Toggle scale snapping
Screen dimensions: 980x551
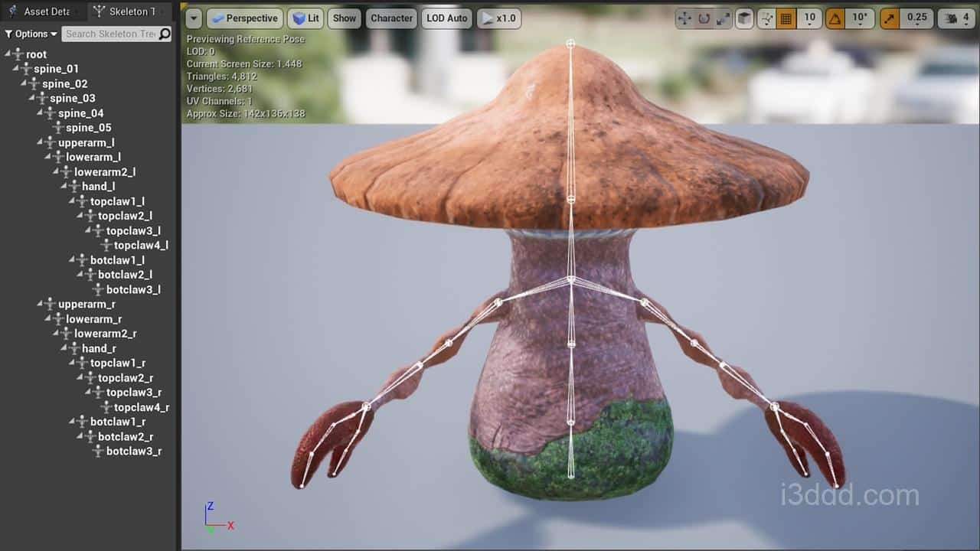[x=890, y=18]
